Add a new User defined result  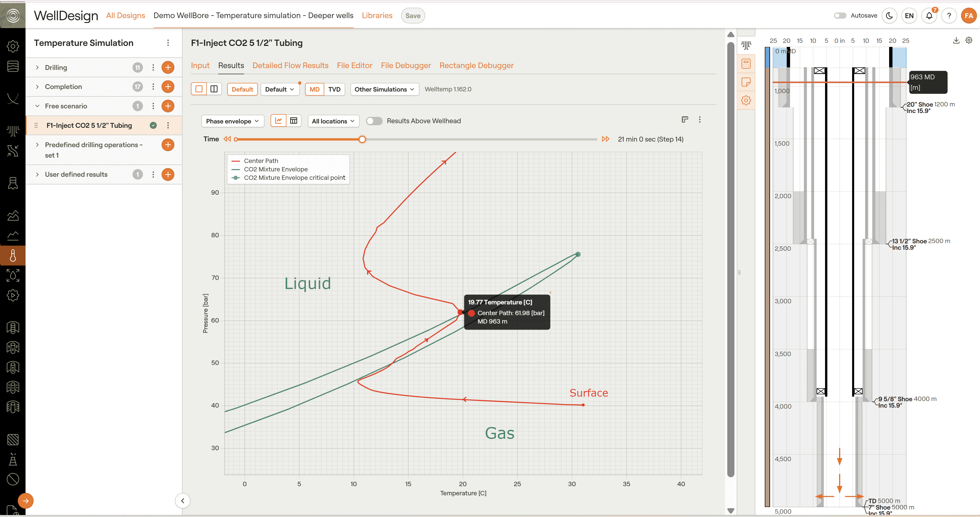coord(168,174)
